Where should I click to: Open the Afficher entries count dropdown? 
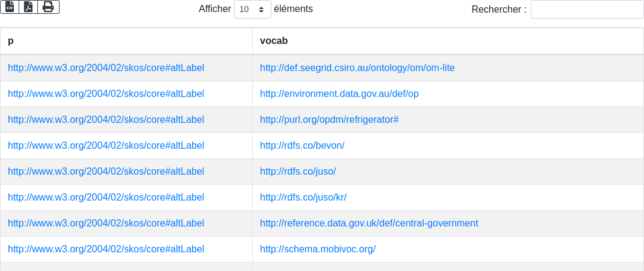pyautogui.click(x=252, y=9)
